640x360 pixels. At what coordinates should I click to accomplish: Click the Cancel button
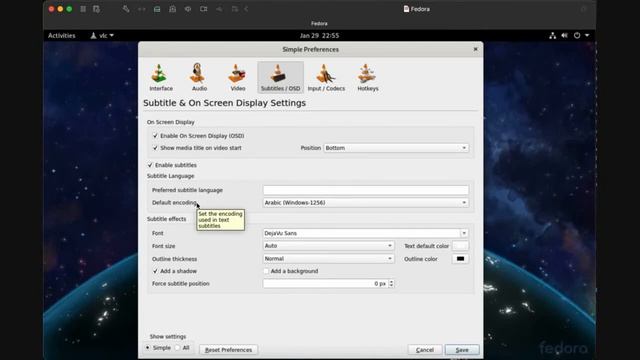[x=424, y=350]
